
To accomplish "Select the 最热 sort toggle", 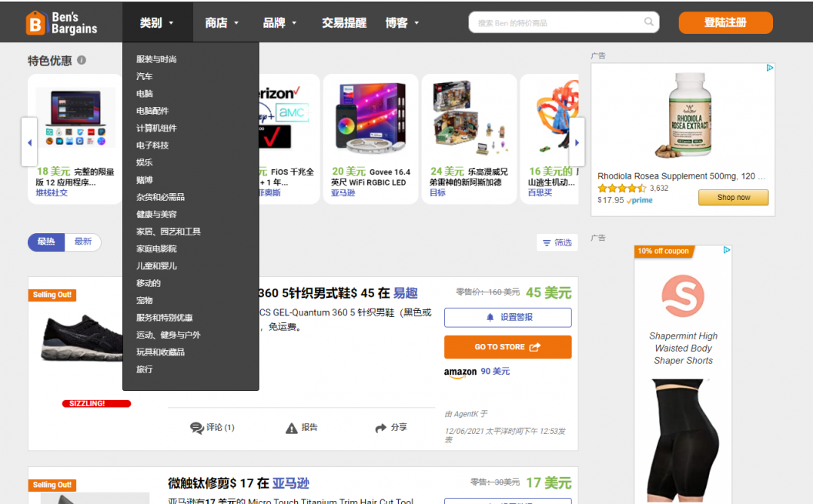I will [x=46, y=242].
